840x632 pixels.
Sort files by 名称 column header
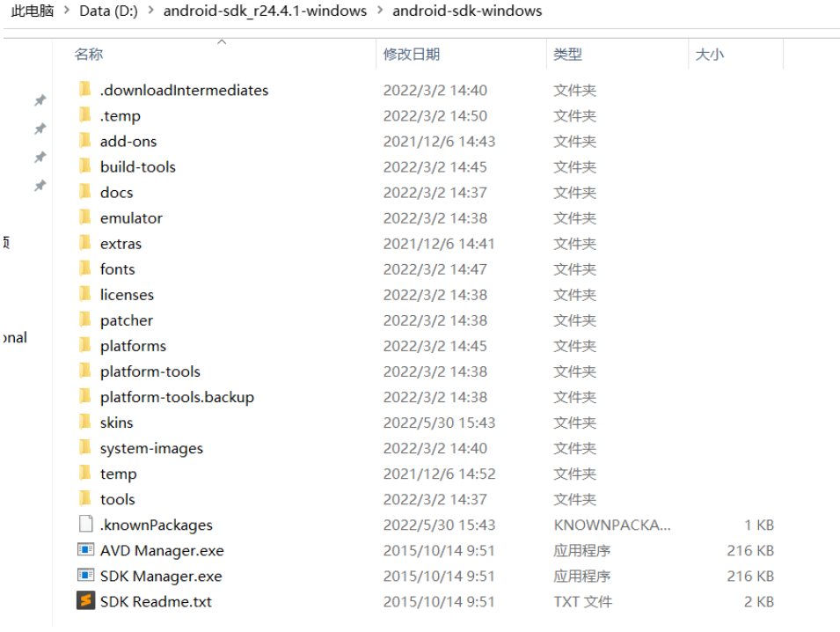(89, 55)
